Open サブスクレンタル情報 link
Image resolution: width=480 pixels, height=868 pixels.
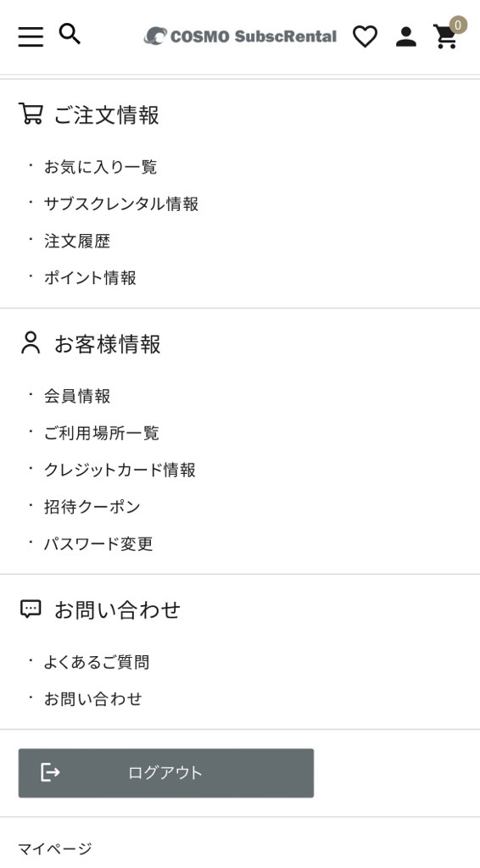(x=121, y=203)
